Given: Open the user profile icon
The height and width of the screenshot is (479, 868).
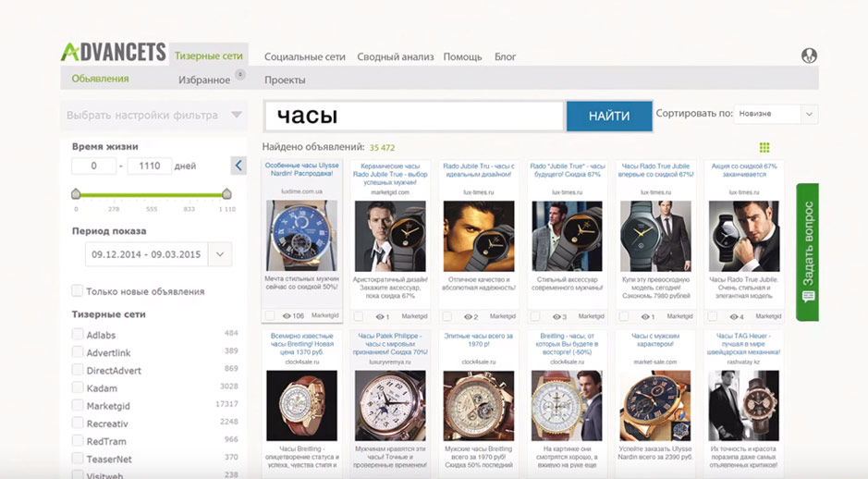Looking at the screenshot, I should point(809,55).
